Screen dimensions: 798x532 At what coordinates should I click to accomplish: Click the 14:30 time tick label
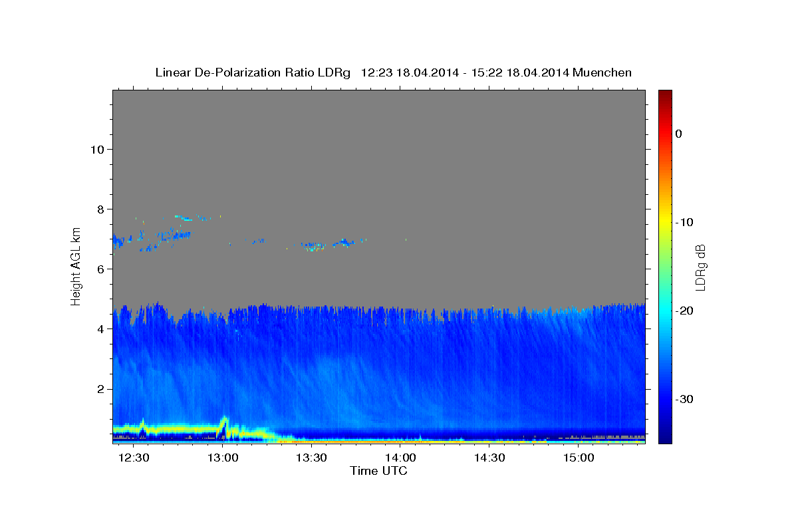point(489,458)
